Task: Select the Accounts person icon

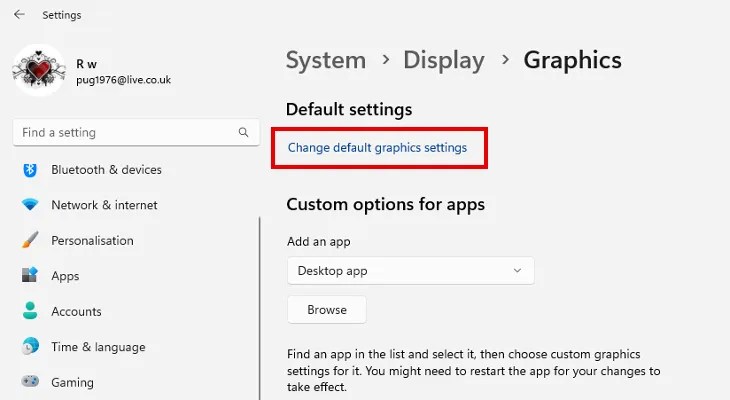Action: 30,311
